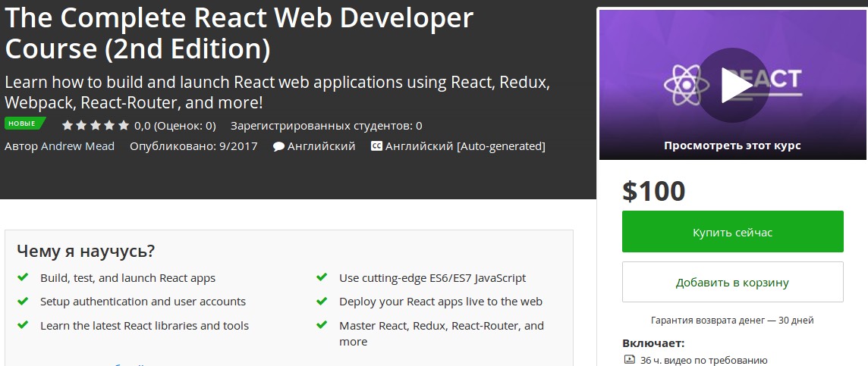Click Use cutting-edge ES6/ES7 JavaScript text
868x366 pixels.
432,277
